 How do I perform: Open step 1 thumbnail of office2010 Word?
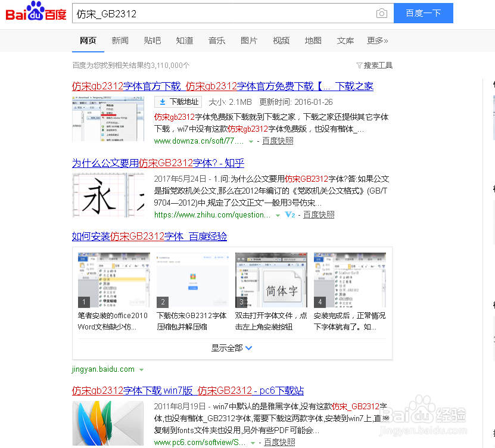click(x=114, y=280)
